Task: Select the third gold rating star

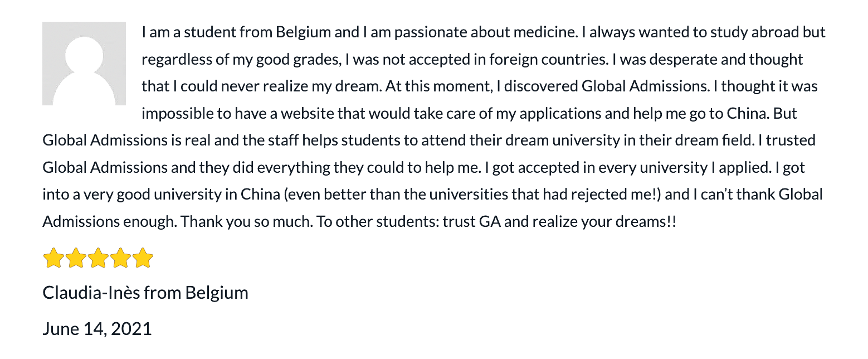Action: coord(98,259)
